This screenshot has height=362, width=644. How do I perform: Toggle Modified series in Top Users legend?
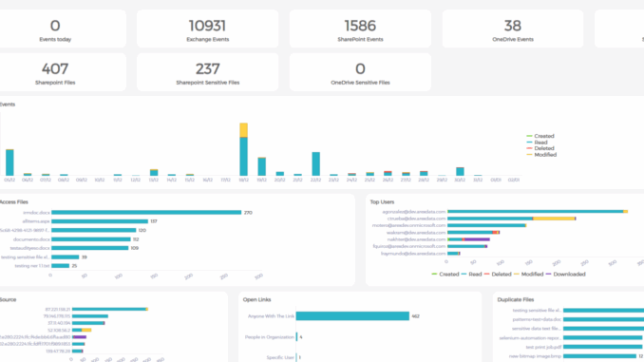528,274
